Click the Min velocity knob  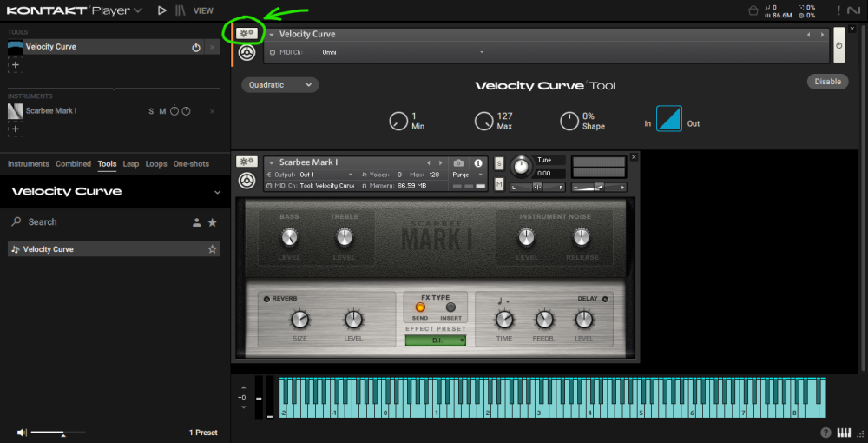(x=398, y=122)
